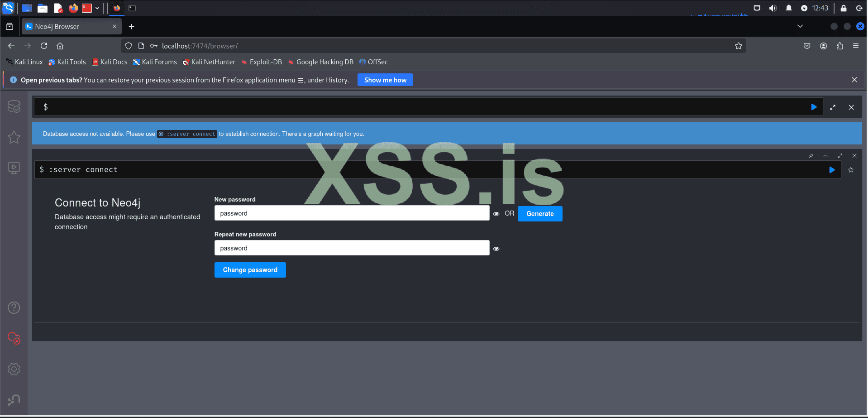Open the Help question mark in sidebar

[x=14, y=308]
